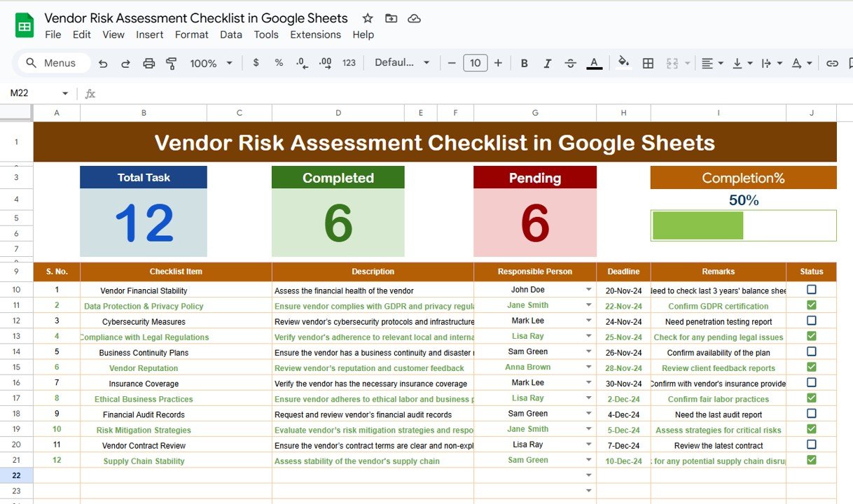Increase font size with plus
853x504 pixels.
(x=498, y=63)
